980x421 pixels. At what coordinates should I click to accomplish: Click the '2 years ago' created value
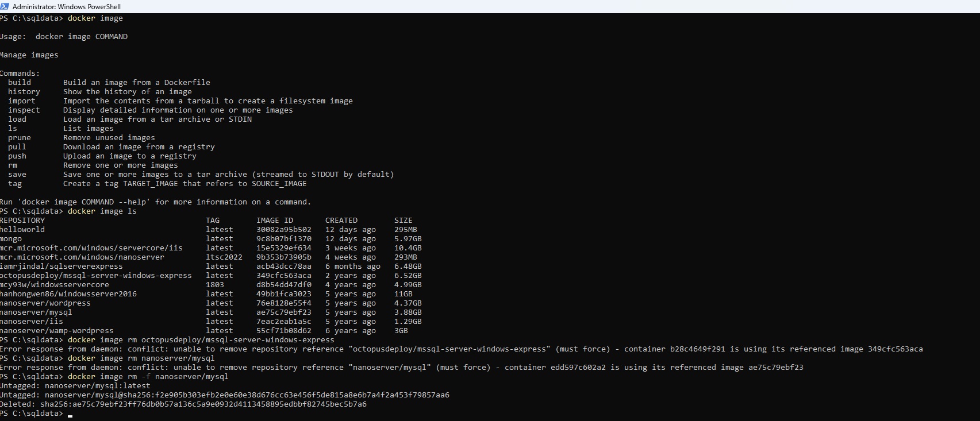(351, 276)
